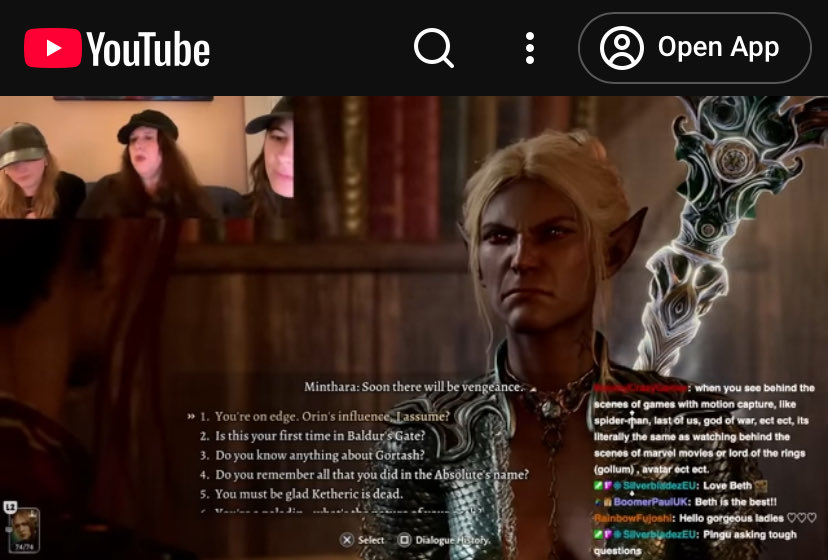Select "Is this your first time in Baldur's Gate?"
Screen dimensions: 828x560
point(312,436)
